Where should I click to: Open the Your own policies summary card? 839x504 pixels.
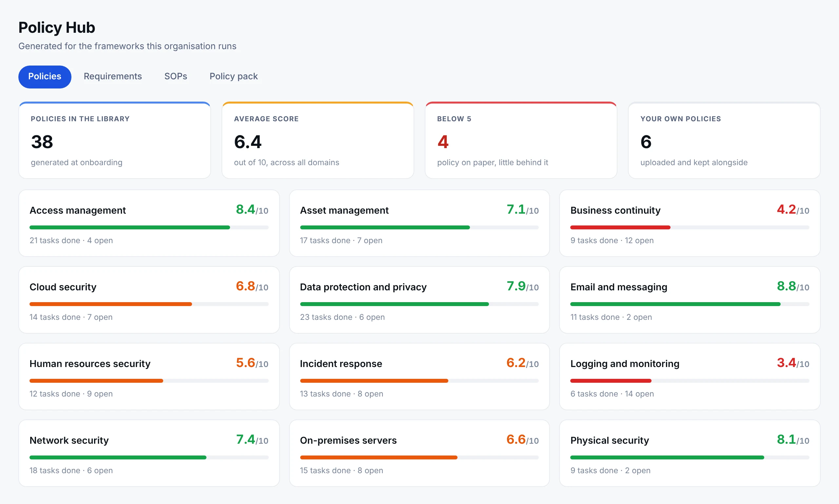[x=724, y=140]
